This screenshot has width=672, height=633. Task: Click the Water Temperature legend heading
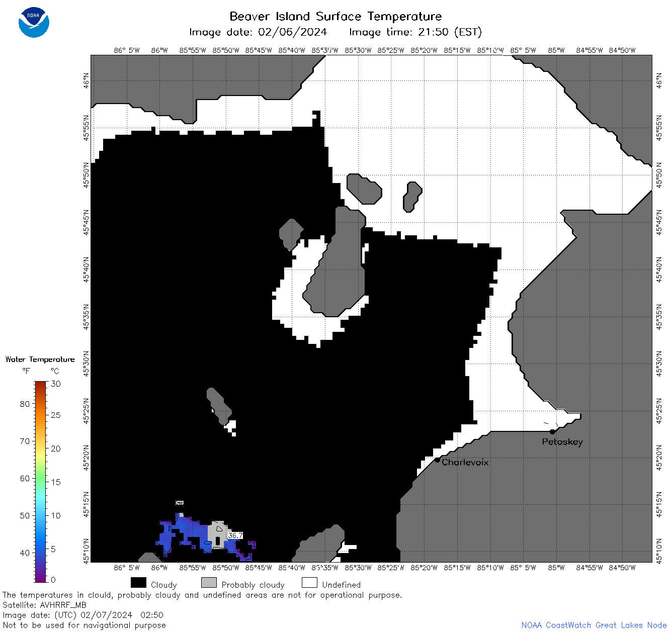40,359
